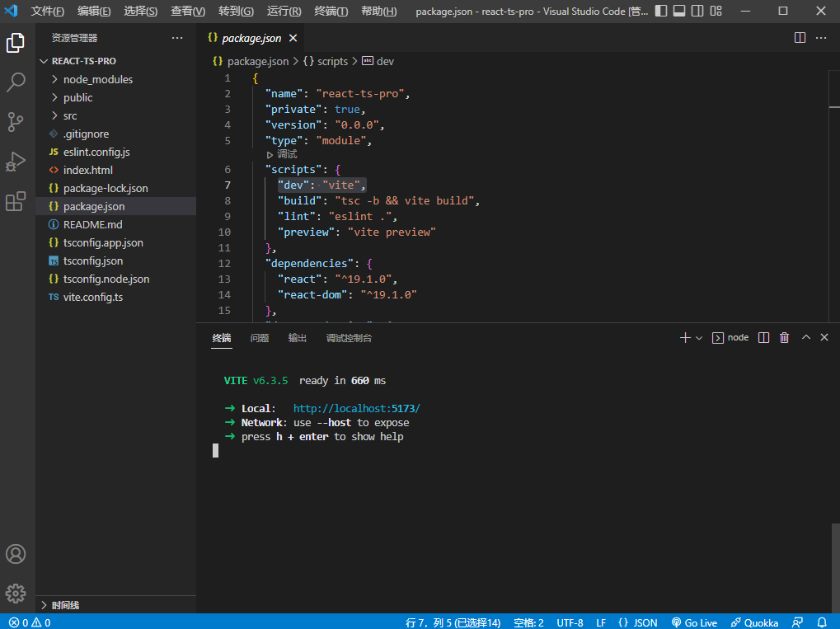The height and width of the screenshot is (629, 840).
Task: Split the terminal pane
Action: (x=764, y=337)
